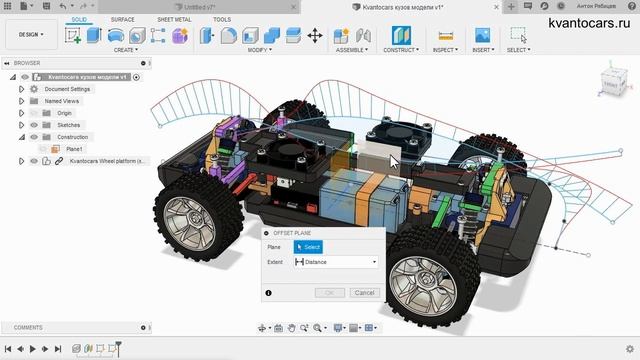Click the Look At tool
The image size is (640, 360).
[278, 328]
